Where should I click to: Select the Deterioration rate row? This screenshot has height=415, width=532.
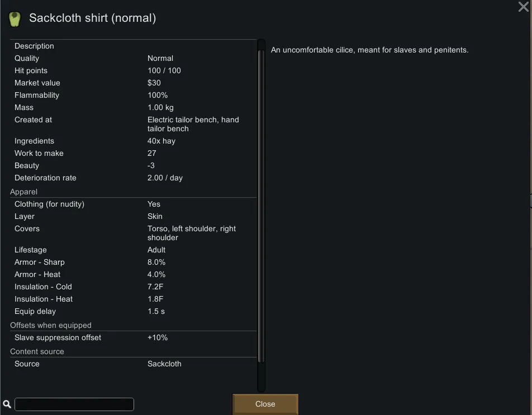point(133,178)
